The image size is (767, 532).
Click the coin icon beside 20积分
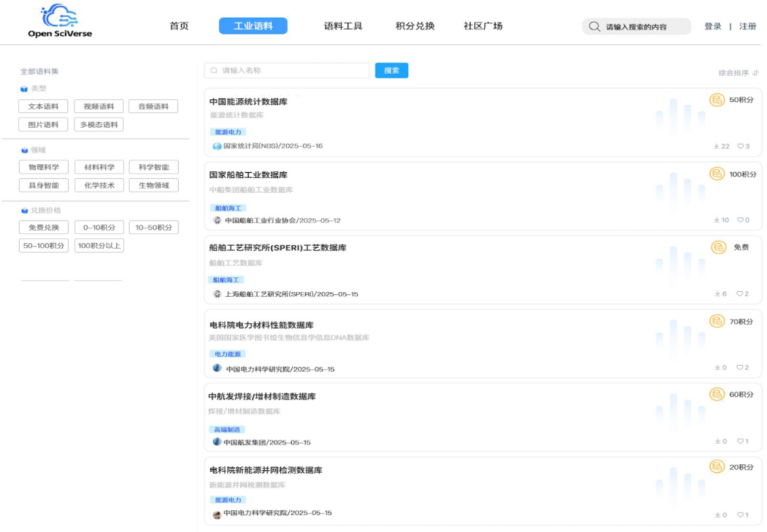pos(717,467)
